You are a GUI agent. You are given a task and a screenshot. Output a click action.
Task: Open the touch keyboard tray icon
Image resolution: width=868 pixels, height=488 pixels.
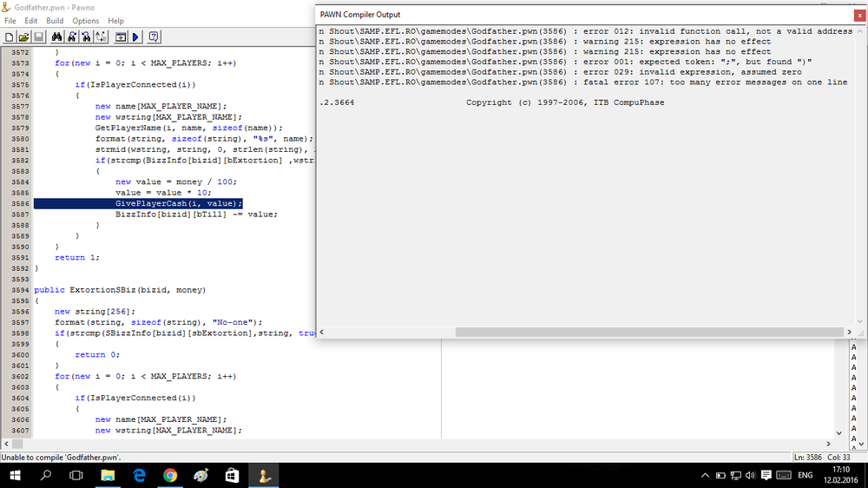point(783,475)
